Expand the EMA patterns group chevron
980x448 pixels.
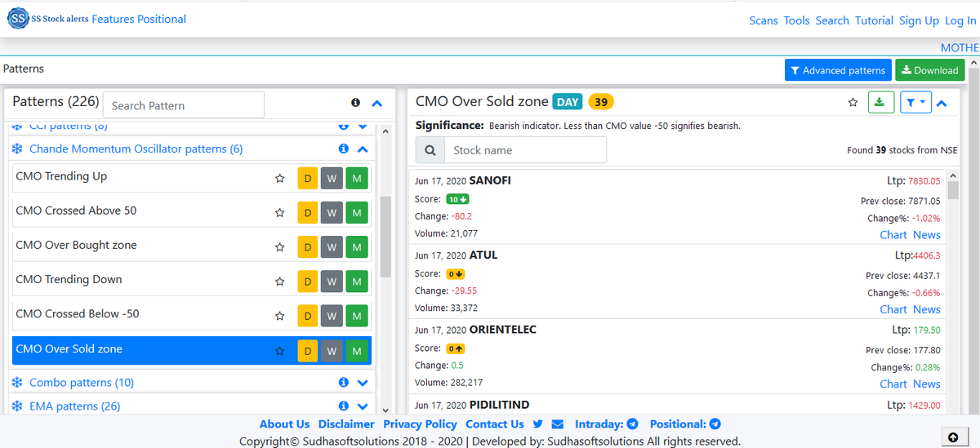click(x=363, y=406)
